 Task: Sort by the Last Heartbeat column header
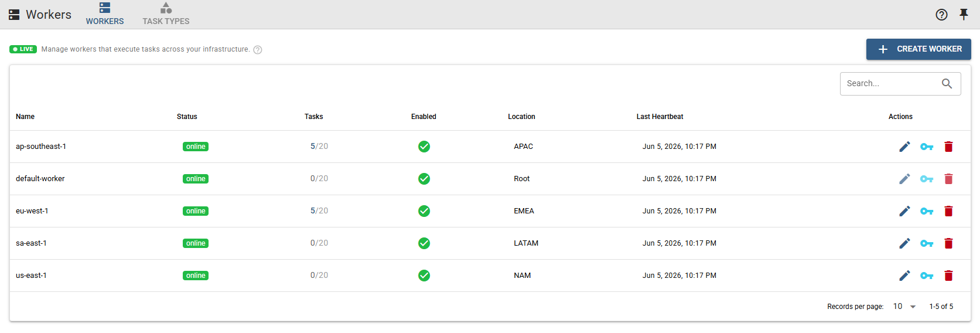[x=660, y=117]
